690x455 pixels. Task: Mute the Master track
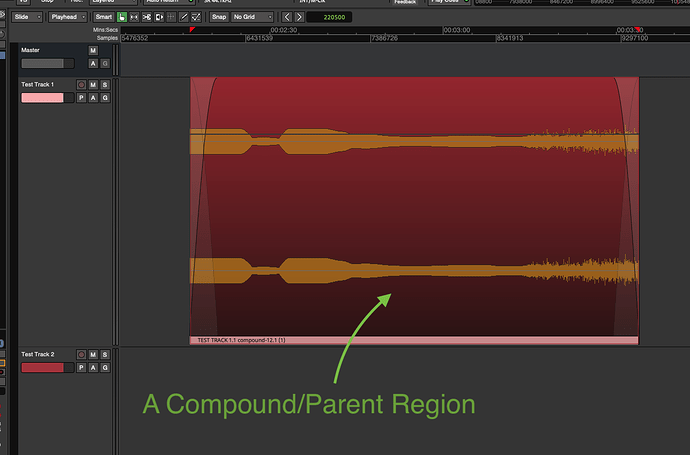click(93, 50)
